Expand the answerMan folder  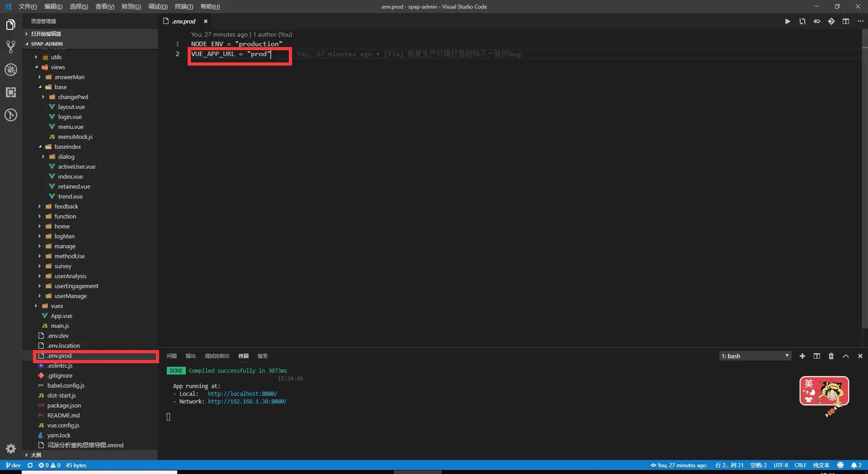tap(69, 77)
